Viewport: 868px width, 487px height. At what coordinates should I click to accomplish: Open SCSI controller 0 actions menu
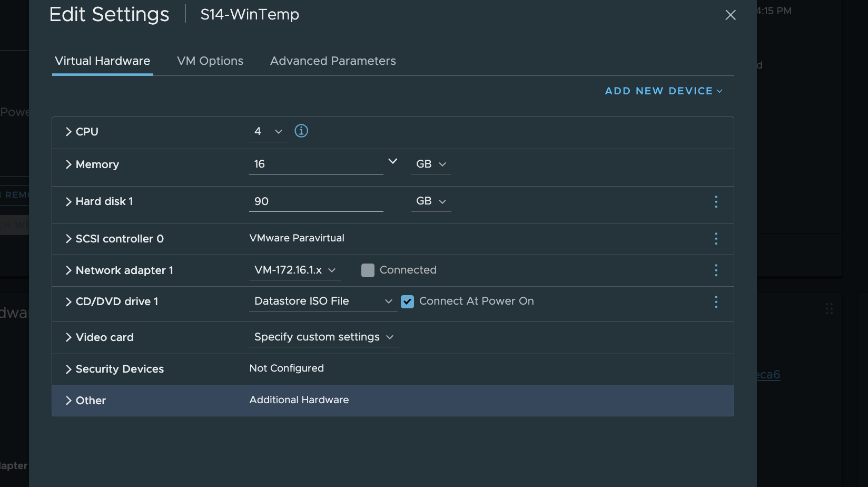click(716, 239)
